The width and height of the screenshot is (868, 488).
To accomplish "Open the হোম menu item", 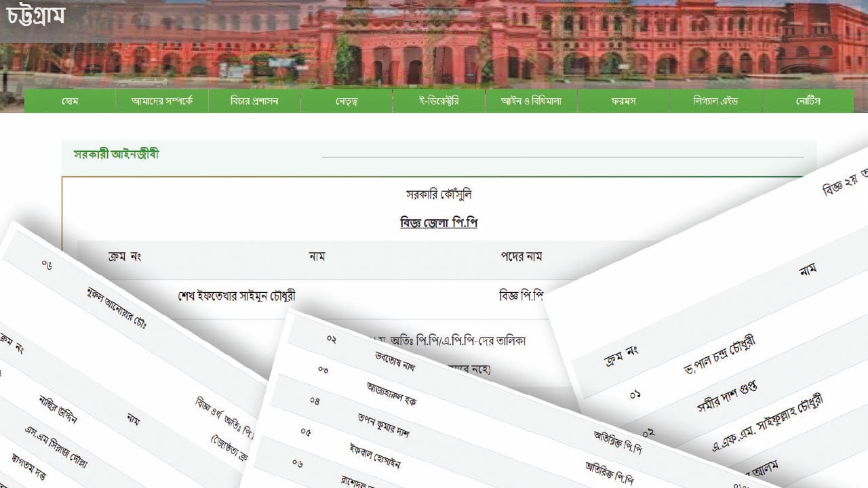I will coord(71,101).
